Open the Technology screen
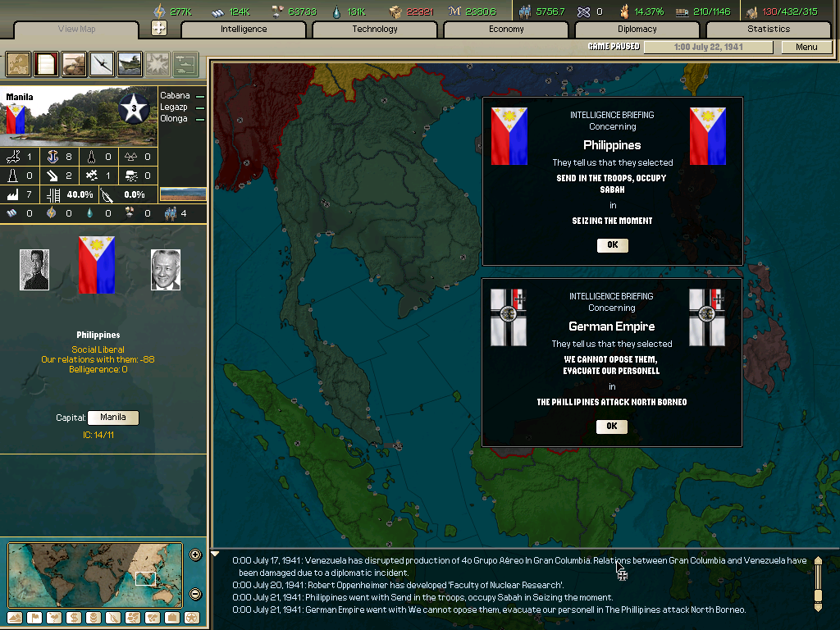Image resolution: width=840 pixels, height=630 pixels. pyautogui.click(x=374, y=29)
